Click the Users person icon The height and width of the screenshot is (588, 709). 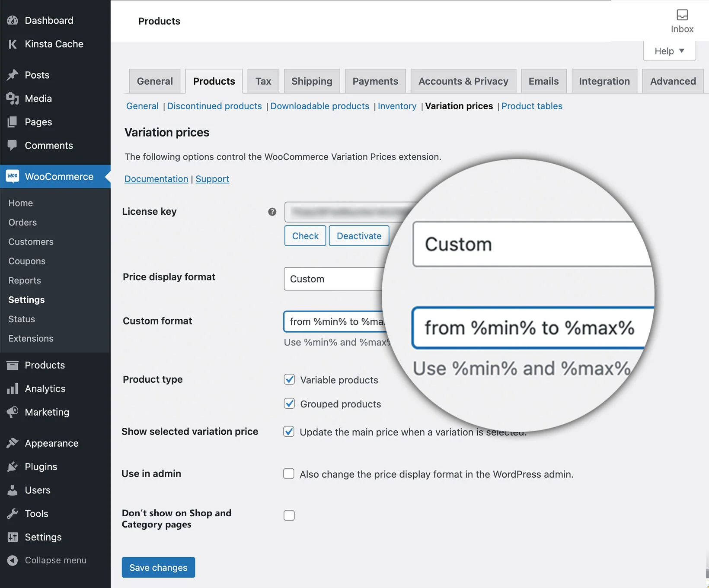[13, 490]
